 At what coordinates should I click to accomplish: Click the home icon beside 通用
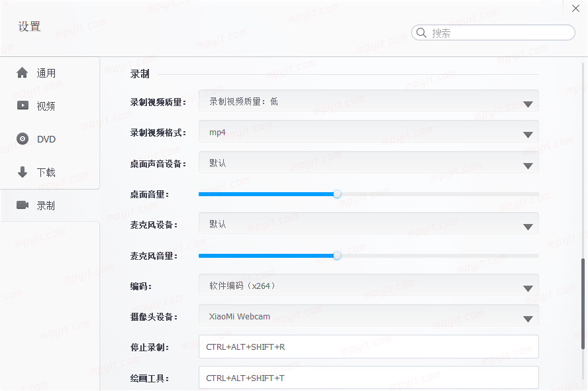(x=22, y=73)
